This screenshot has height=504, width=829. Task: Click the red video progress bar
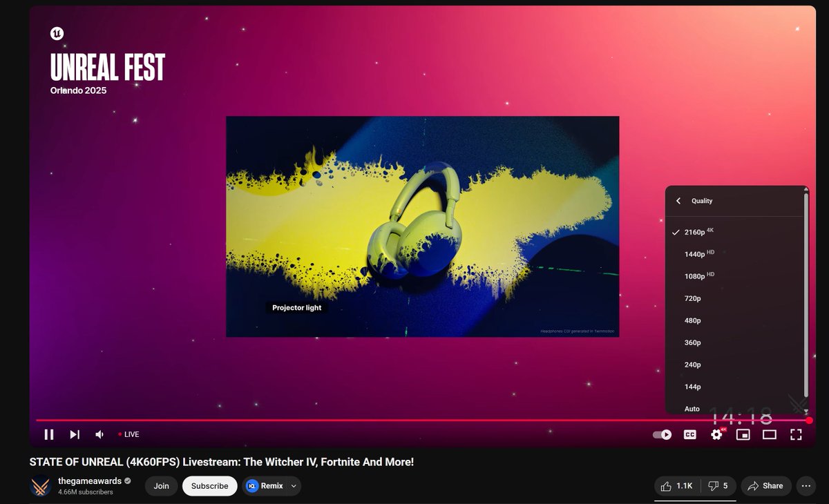(x=421, y=420)
